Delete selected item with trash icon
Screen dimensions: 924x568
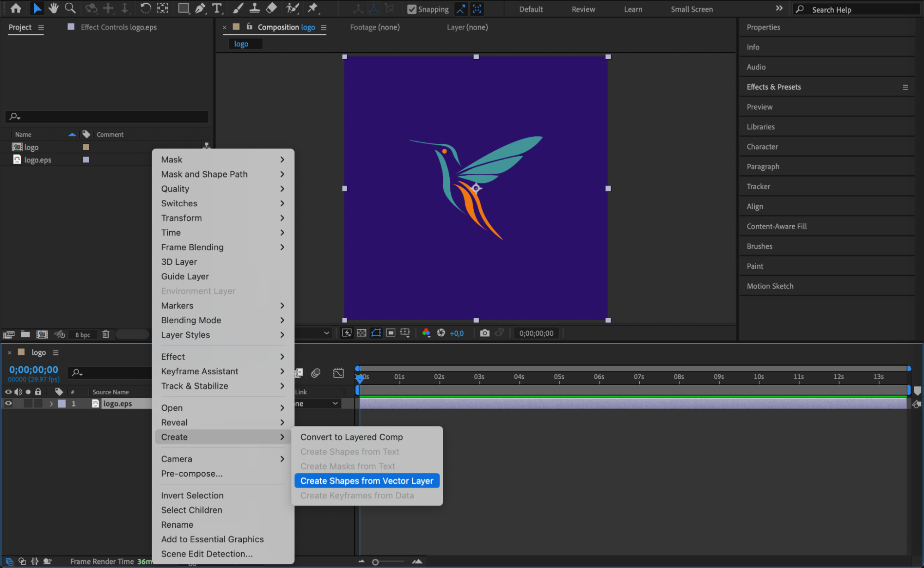[x=105, y=334]
